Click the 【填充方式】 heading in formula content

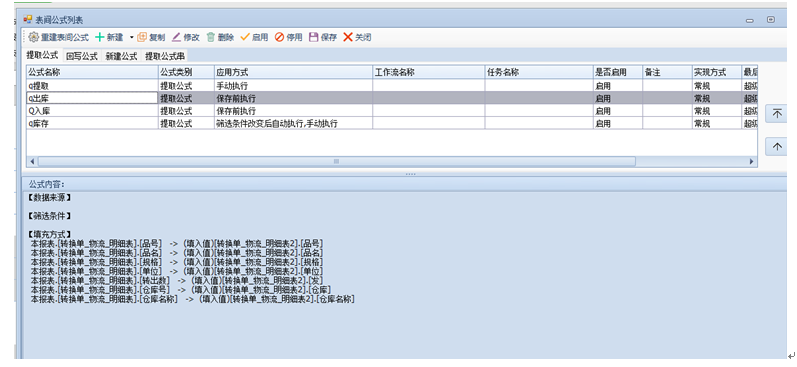pos(49,234)
